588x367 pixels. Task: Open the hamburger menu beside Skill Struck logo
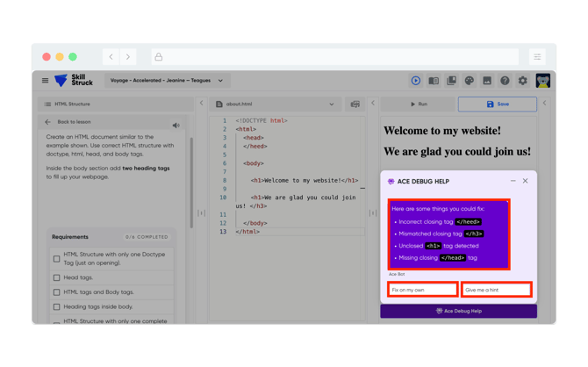(x=45, y=81)
